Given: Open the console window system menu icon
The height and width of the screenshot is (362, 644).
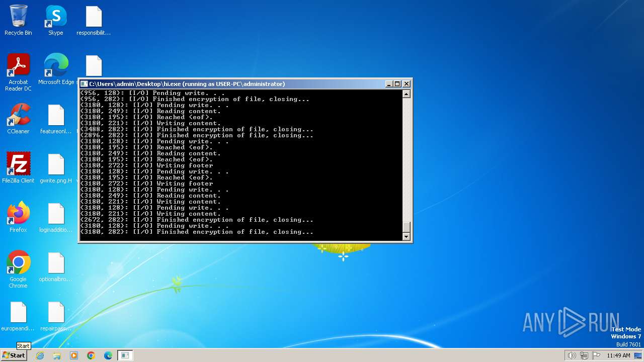Looking at the screenshot, I should coord(85,84).
